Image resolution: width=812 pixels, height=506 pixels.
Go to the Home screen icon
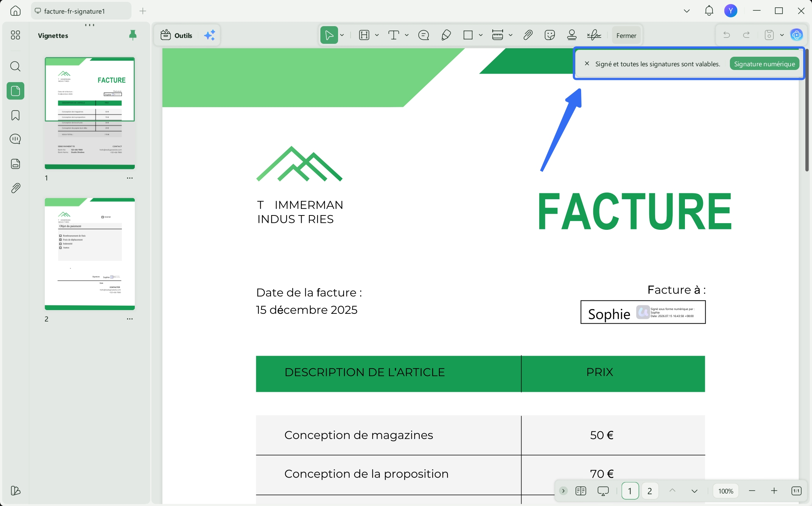15,11
